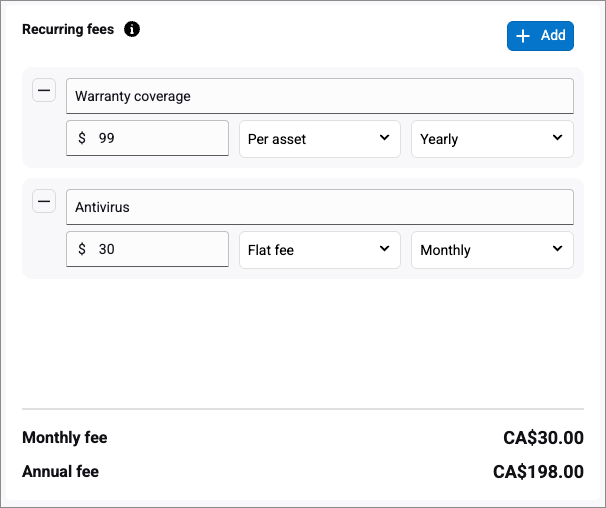606x508 pixels.
Task: Expand the Flat fee type dropdown
Action: pyautogui.click(x=319, y=250)
